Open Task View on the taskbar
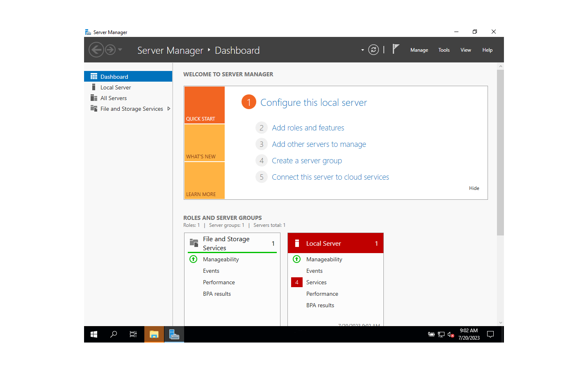588x370 pixels. [x=133, y=334]
